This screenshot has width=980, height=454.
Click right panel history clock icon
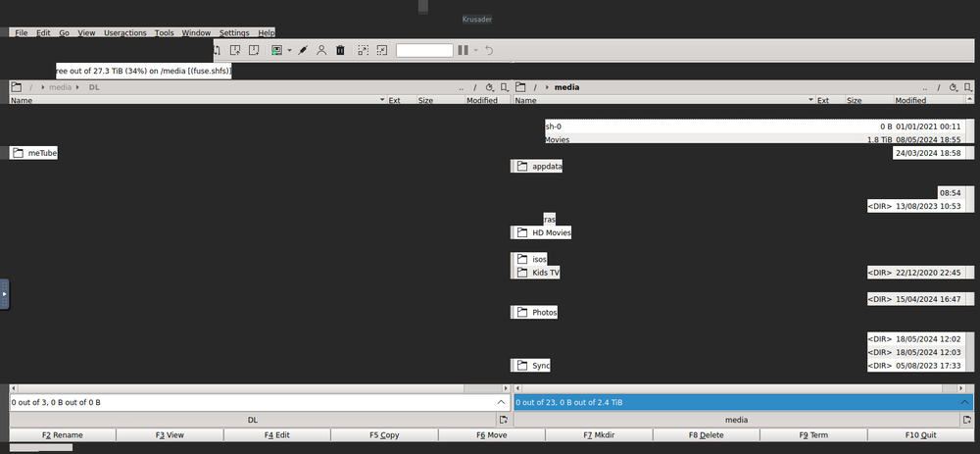click(x=954, y=88)
